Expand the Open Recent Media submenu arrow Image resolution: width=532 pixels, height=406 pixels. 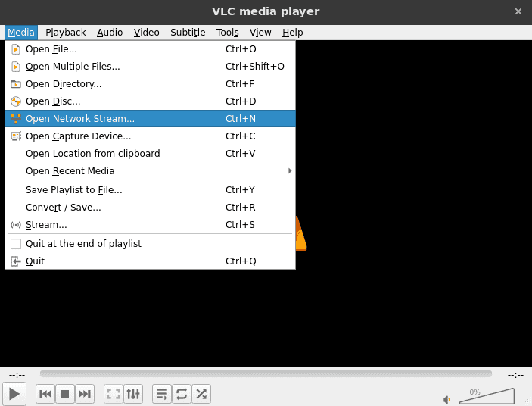point(289,170)
